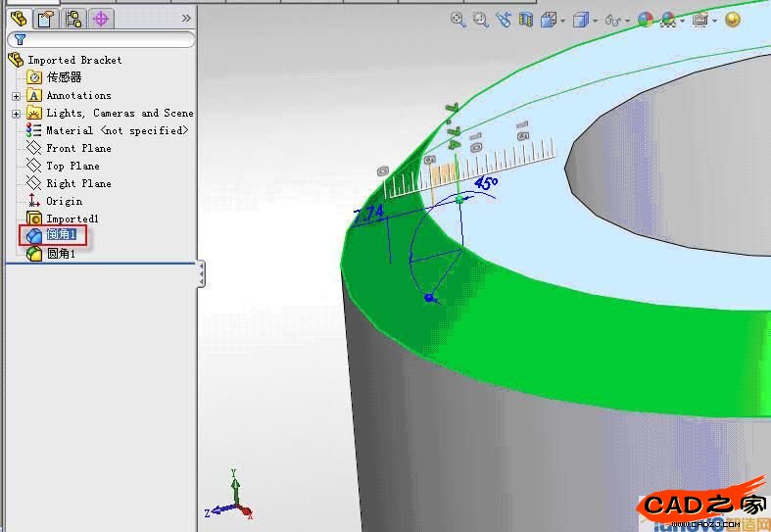Click the 45° angle dimension
Viewport: 771px width, 532px height.
pyautogui.click(x=486, y=182)
